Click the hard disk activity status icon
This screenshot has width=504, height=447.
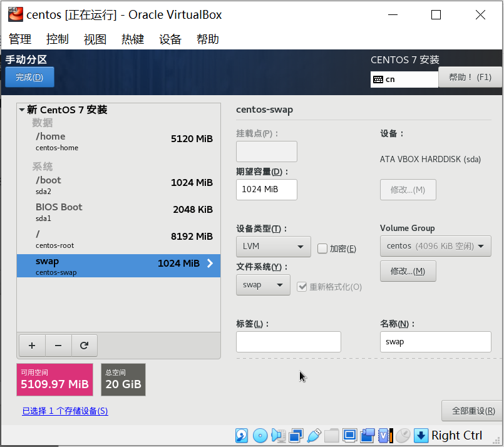pyautogui.click(x=242, y=436)
